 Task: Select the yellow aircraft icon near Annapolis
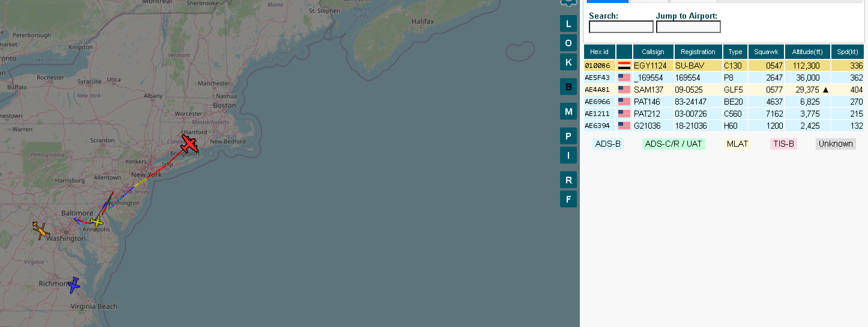[x=96, y=221]
